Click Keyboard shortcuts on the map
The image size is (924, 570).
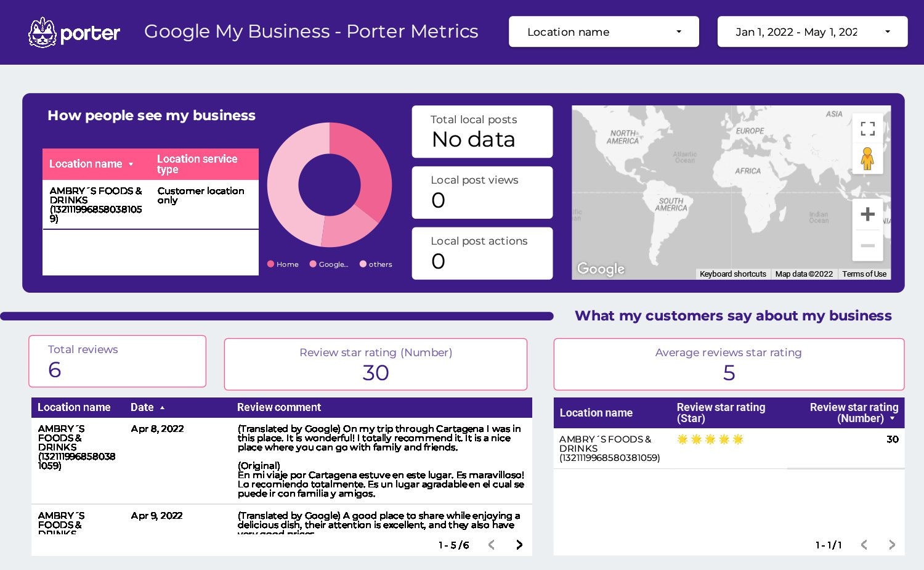[x=733, y=274]
